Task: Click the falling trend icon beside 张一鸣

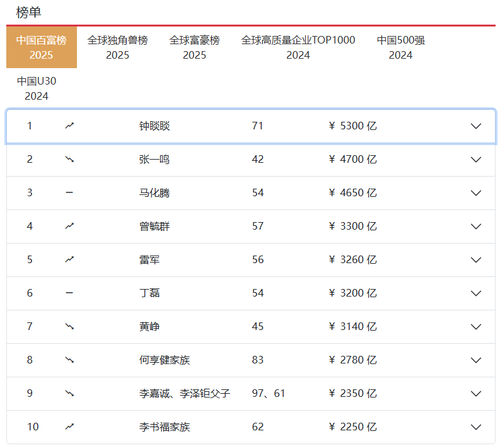Action: [69, 160]
